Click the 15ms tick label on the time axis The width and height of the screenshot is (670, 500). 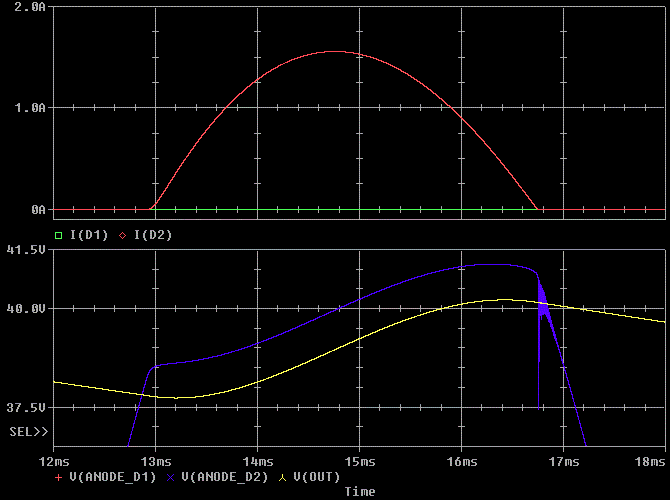point(360,461)
